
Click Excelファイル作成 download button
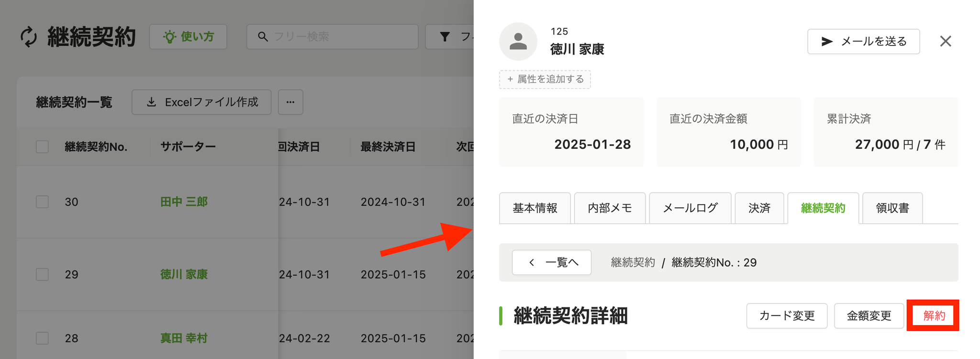(201, 102)
